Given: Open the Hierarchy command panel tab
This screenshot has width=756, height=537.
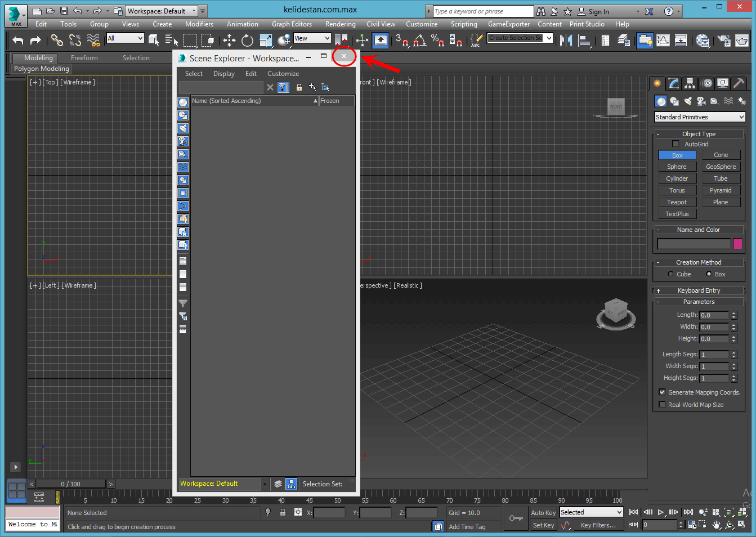Looking at the screenshot, I should [x=690, y=83].
